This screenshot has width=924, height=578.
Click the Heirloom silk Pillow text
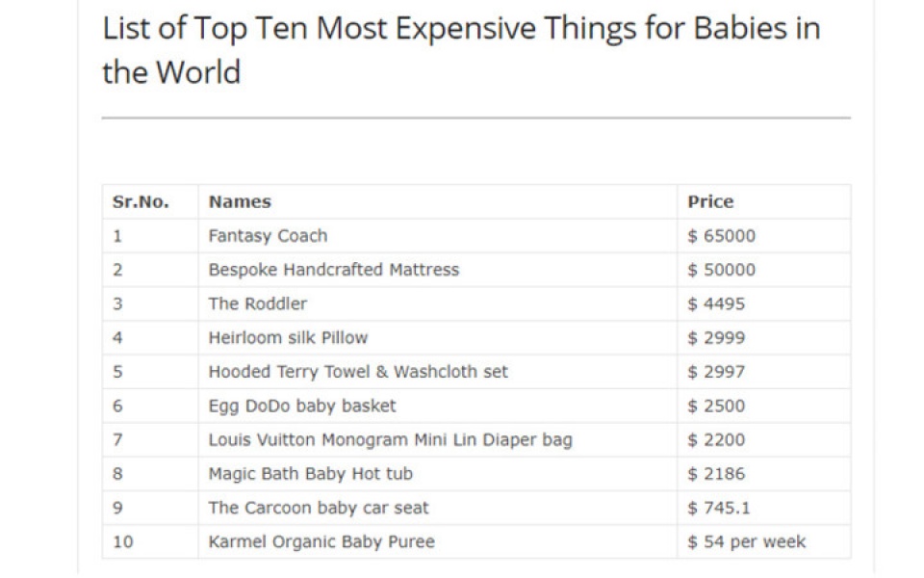click(288, 338)
